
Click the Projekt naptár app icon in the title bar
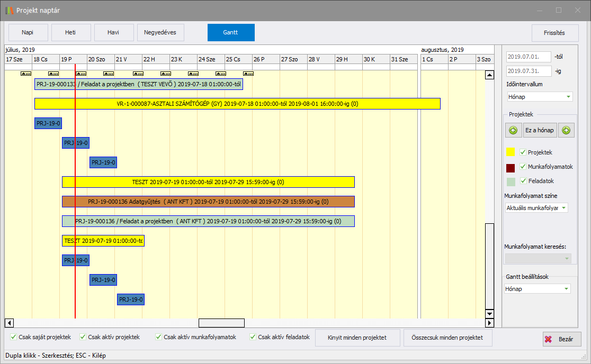pyautogui.click(x=10, y=10)
